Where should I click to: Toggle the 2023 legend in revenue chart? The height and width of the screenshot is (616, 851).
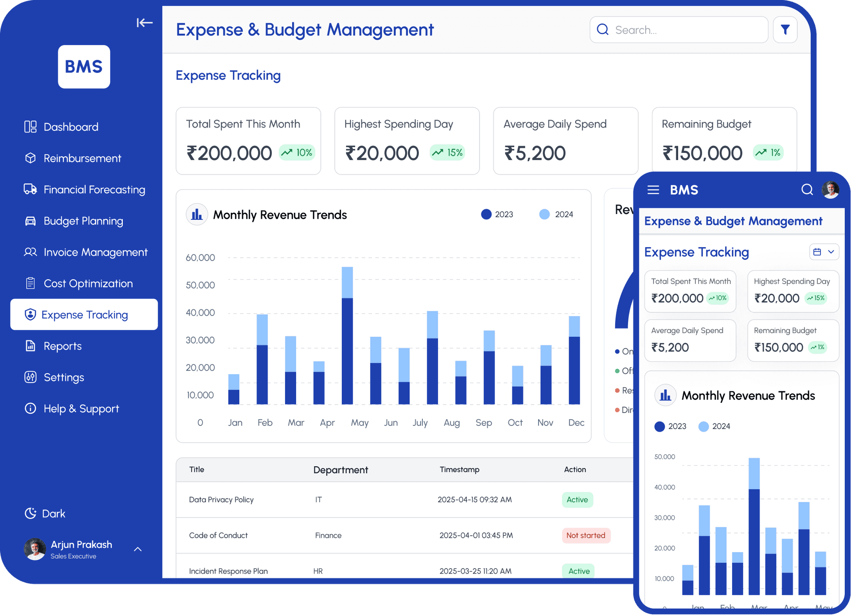click(497, 214)
